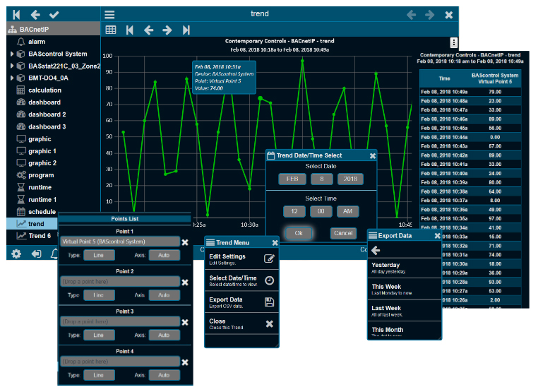Image resolution: width=538 pixels, height=392 pixels.
Task: Toggle the AM/PM selector in time picker
Action: (x=347, y=211)
